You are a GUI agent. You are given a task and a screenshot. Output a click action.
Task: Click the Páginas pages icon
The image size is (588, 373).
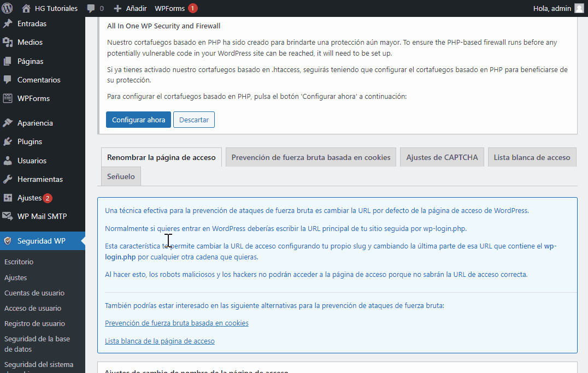[x=8, y=61]
